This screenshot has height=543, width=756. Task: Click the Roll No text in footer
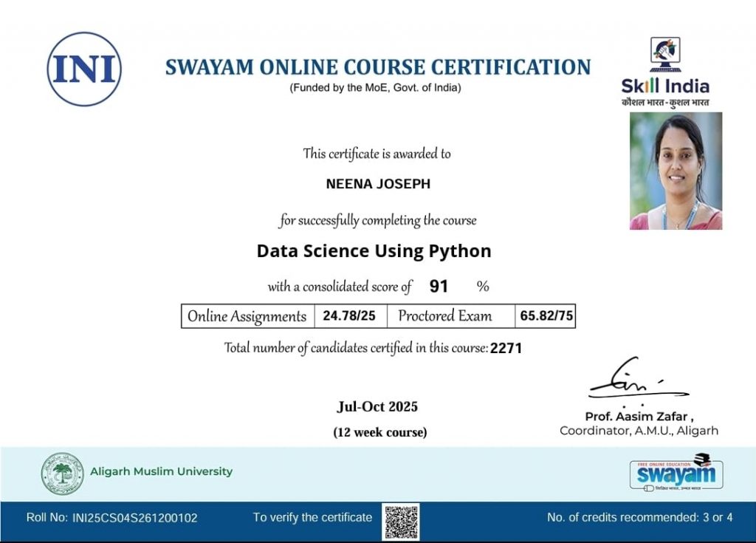(x=111, y=518)
